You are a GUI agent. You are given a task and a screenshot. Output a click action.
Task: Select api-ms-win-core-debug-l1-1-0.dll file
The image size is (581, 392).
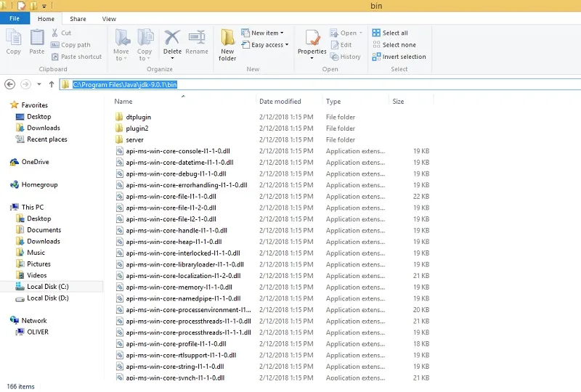tap(171, 173)
